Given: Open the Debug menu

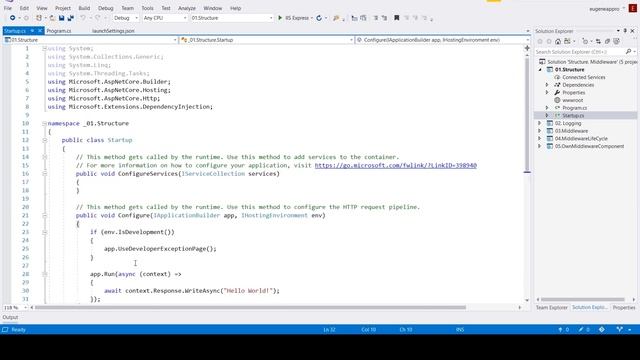Looking at the screenshot, I should pos(106,8).
